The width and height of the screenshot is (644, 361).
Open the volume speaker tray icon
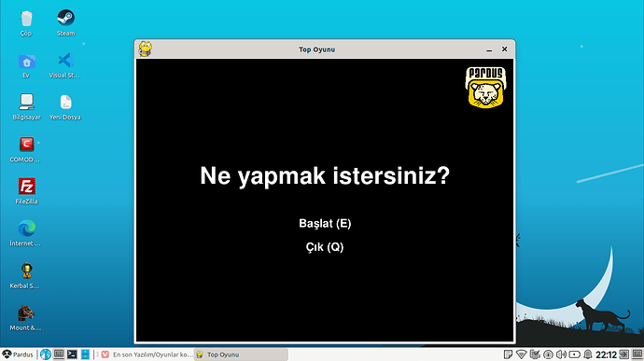[x=561, y=354]
